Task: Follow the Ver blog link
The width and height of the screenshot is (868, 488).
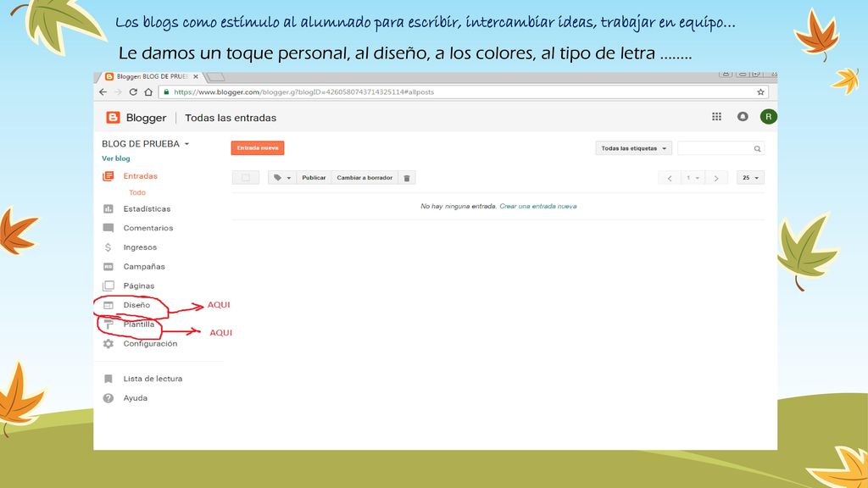Action: point(115,158)
